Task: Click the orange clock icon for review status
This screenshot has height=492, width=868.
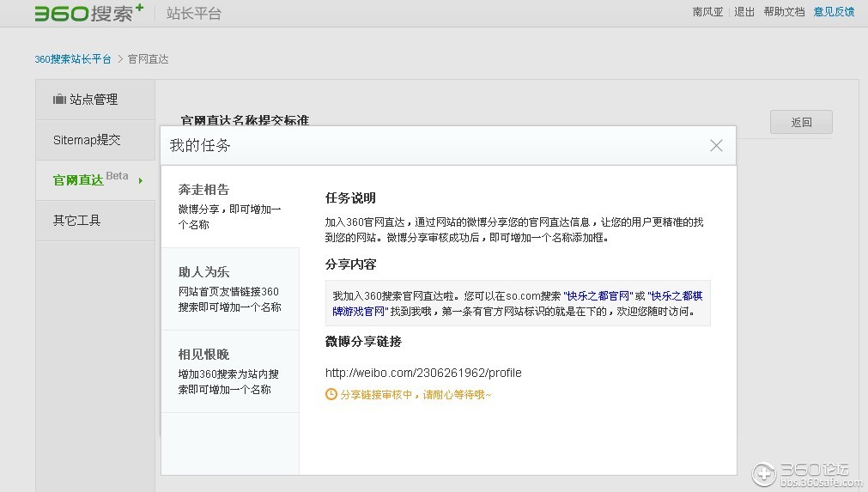Action: [x=331, y=395]
